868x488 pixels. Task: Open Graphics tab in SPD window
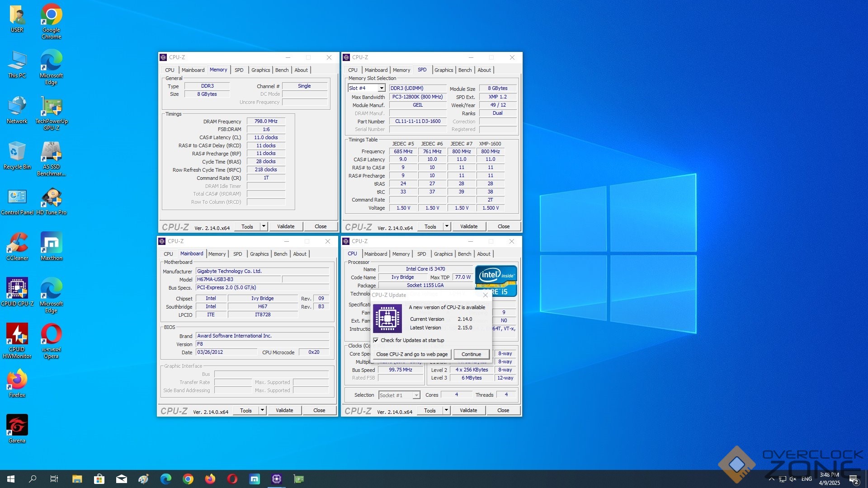(x=444, y=70)
